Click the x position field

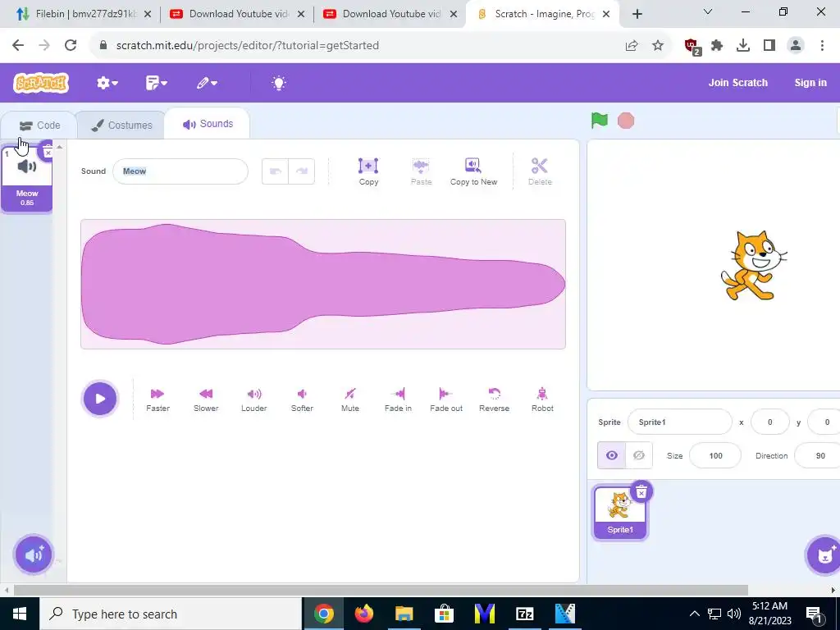pos(769,422)
